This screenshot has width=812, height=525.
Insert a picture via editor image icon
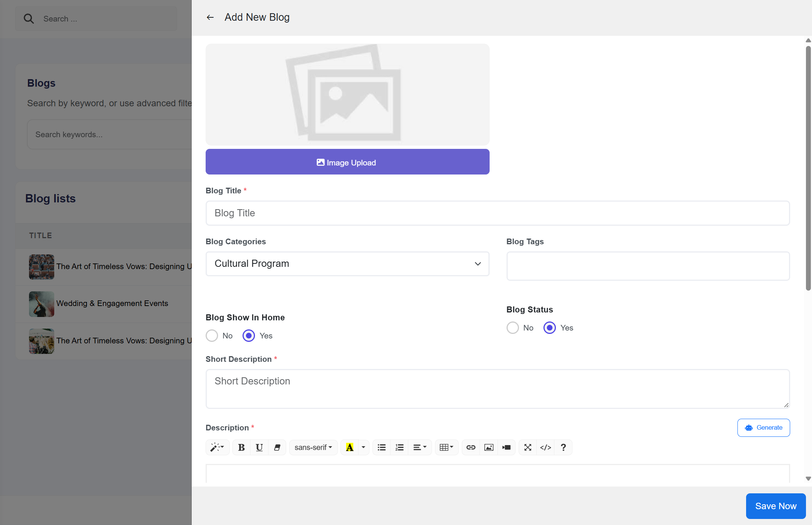pyautogui.click(x=488, y=447)
